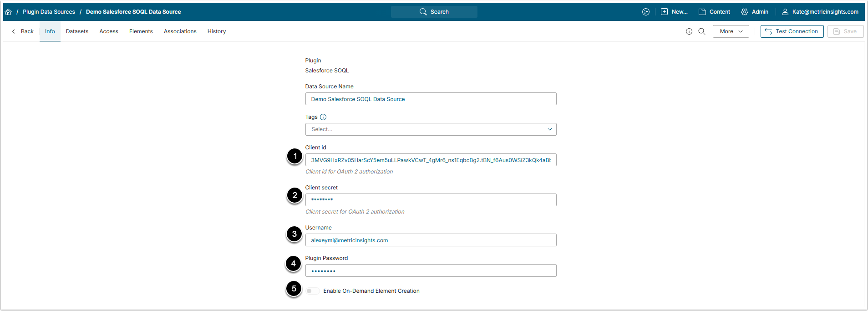Click the Plugin Data Sources breadcrumb link

pyautogui.click(x=49, y=12)
